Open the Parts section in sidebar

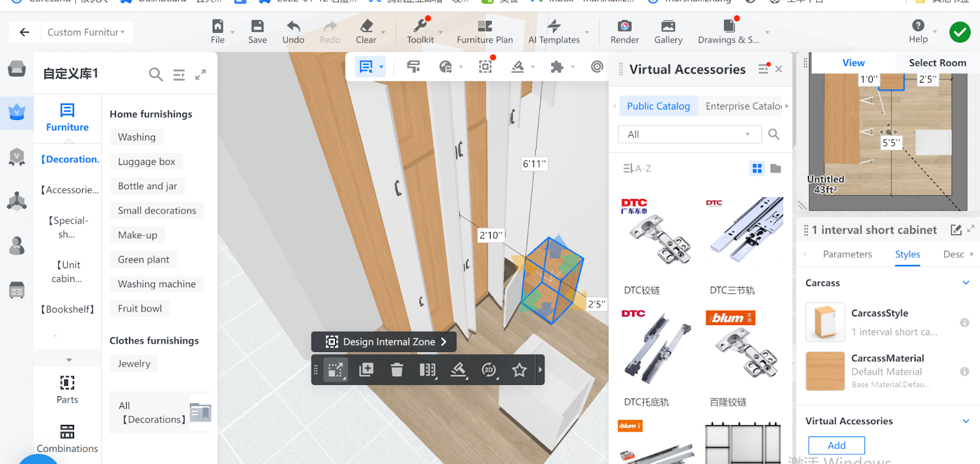[67, 389]
